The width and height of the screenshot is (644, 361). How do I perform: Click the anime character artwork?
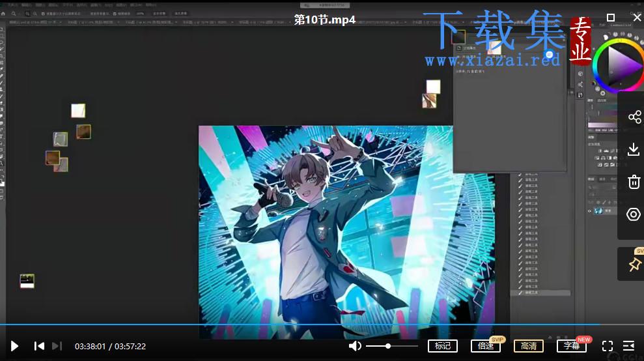point(346,232)
